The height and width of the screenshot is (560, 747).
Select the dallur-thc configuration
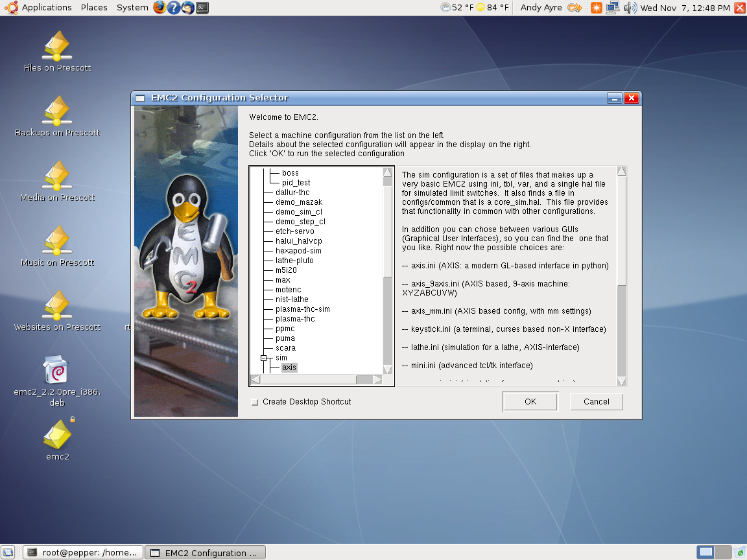292,192
